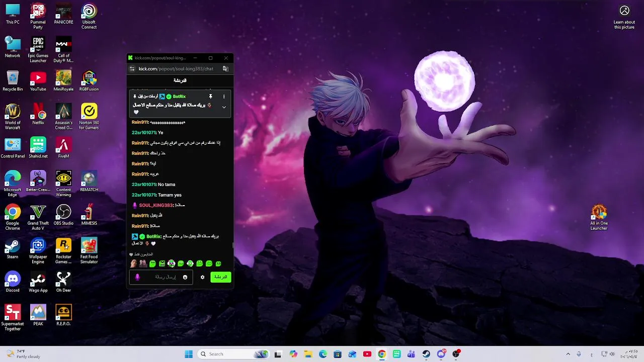Select the first face photo emote
This screenshot has width=644, height=362.
point(133,263)
